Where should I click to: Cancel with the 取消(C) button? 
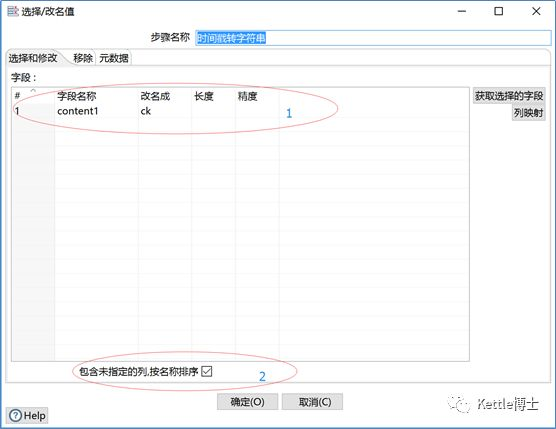(312, 402)
